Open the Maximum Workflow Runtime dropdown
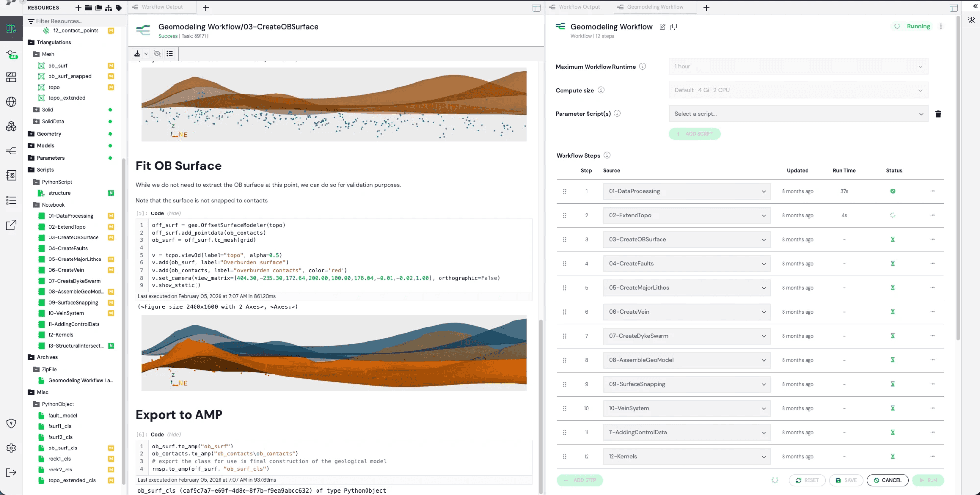The width and height of the screenshot is (980, 495). pyautogui.click(x=798, y=66)
